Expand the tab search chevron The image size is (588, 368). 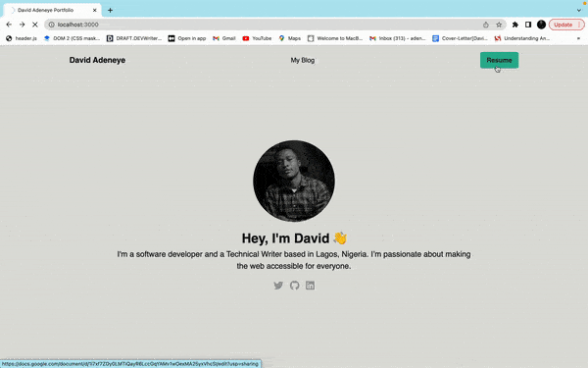coord(578,10)
